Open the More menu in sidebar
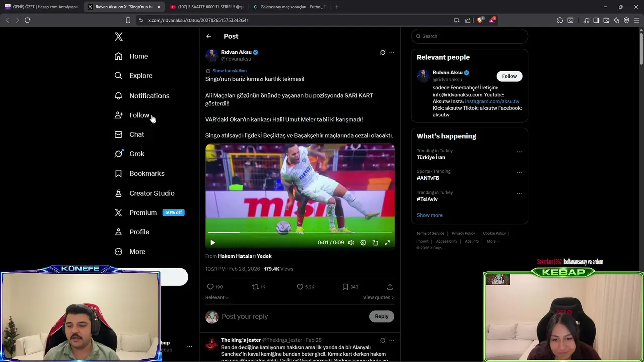The image size is (644, 362). click(130, 252)
